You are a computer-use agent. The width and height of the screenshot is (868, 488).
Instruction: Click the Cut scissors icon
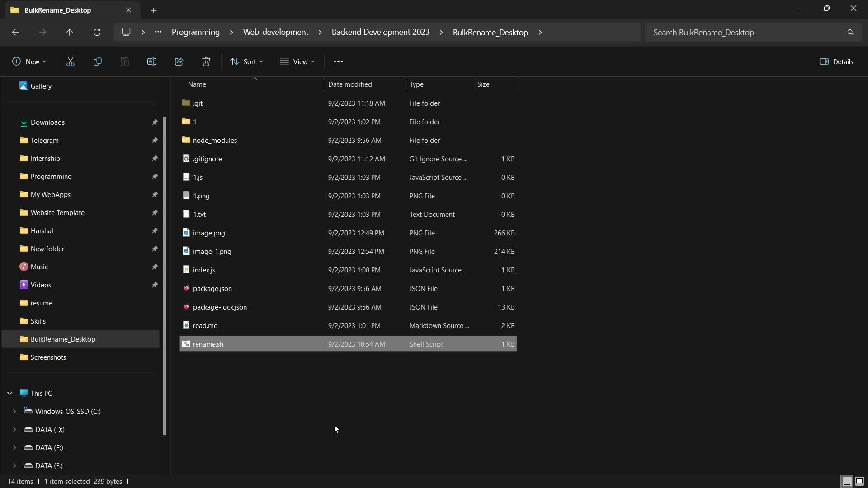click(70, 61)
